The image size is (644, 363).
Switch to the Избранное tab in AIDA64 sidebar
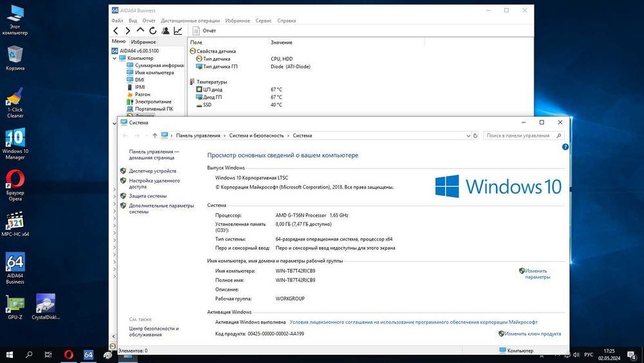144,42
